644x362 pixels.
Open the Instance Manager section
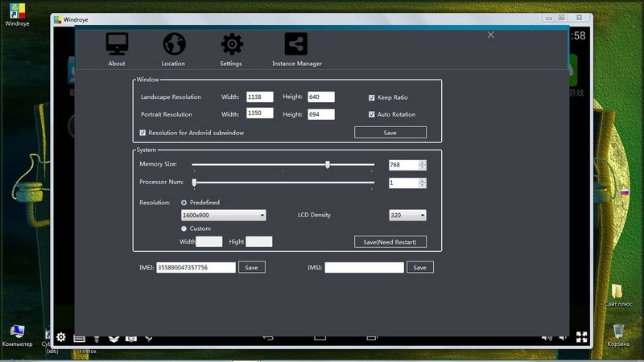(296, 49)
